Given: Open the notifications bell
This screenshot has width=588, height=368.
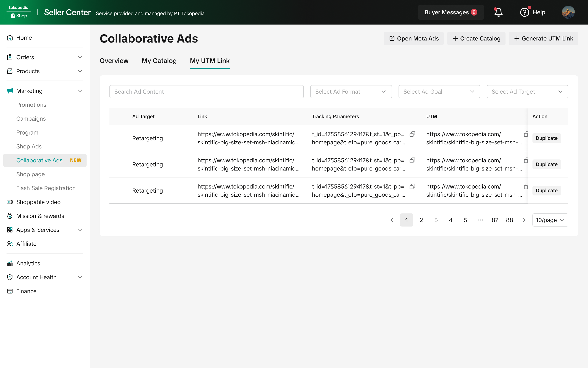Looking at the screenshot, I should pyautogui.click(x=498, y=12).
